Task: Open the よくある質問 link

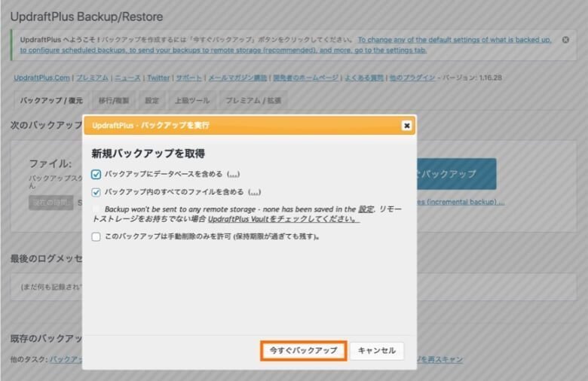Action: tap(364, 78)
